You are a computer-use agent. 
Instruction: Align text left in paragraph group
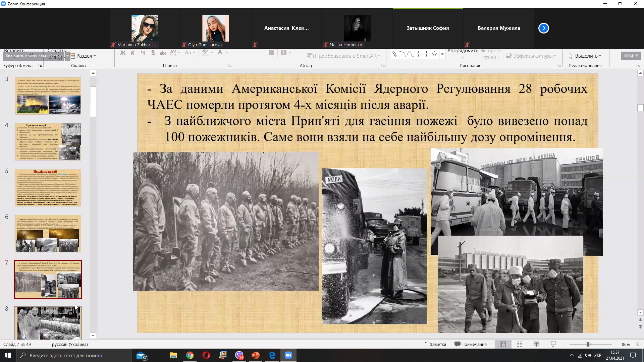[241, 53]
